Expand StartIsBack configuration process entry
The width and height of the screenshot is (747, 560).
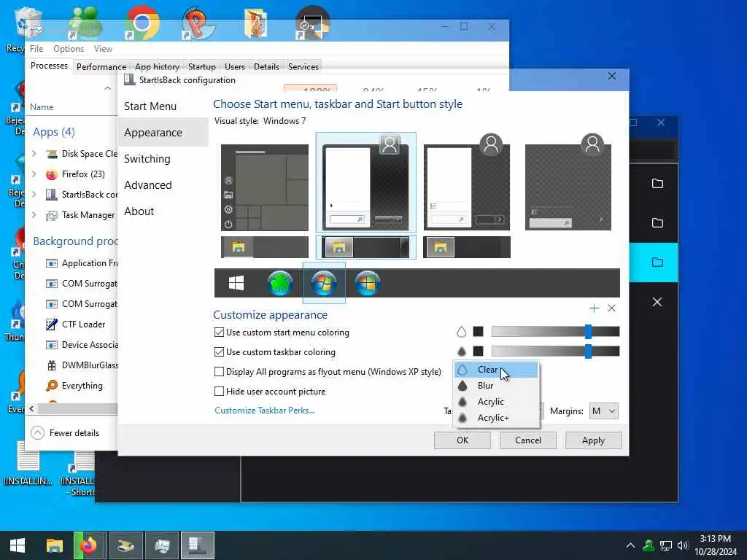pos(34,194)
